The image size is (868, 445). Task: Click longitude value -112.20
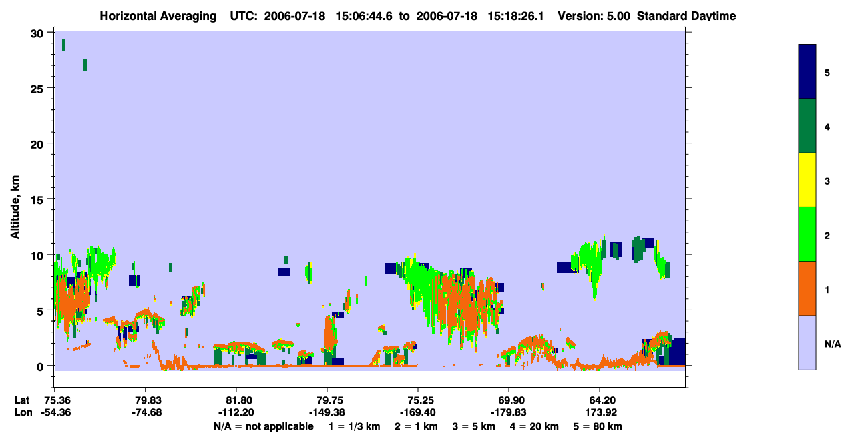[x=236, y=413]
